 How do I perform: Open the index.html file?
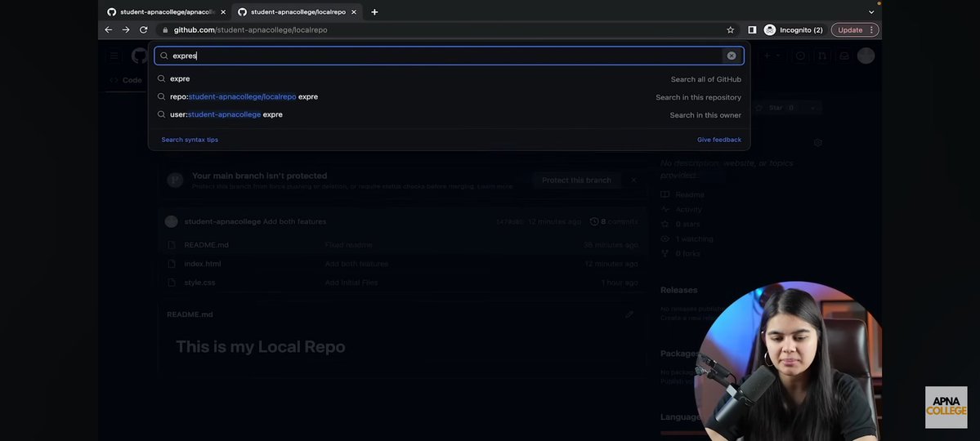tap(203, 264)
